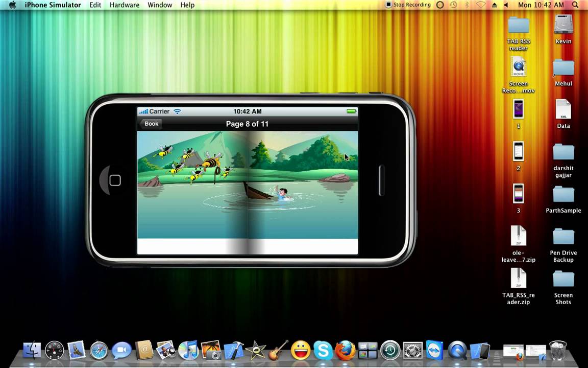Open iChat from the Dock
Viewport: 588px width, 368px height.
[121, 350]
